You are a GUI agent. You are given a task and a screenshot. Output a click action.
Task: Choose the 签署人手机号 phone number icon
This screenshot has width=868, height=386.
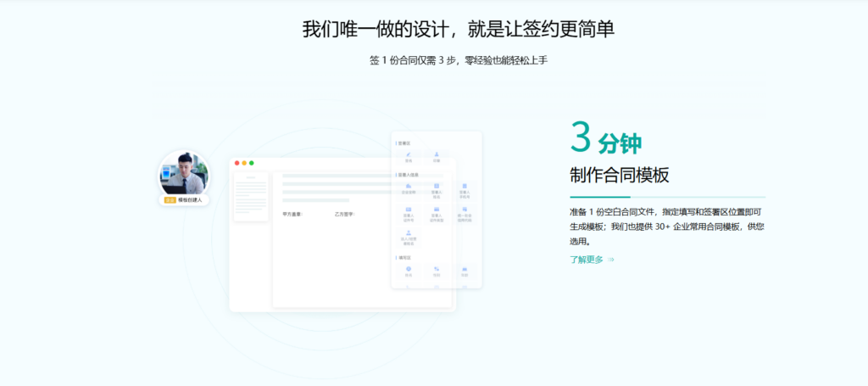[465, 186]
